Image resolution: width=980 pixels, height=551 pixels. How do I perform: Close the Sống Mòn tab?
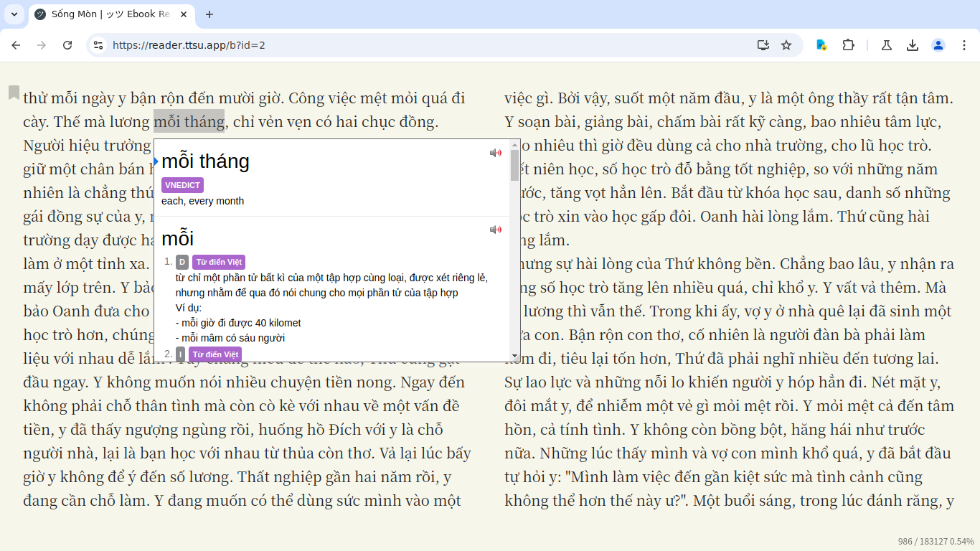tap(184, 14)
